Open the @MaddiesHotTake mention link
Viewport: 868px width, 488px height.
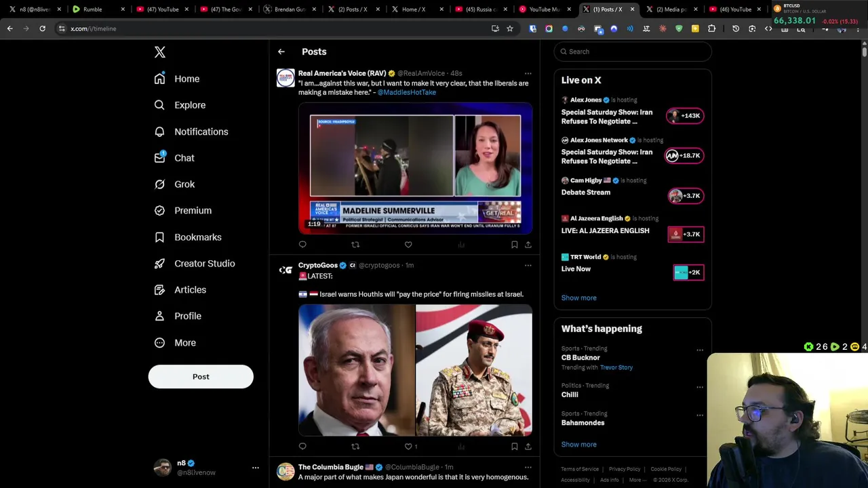407,92
